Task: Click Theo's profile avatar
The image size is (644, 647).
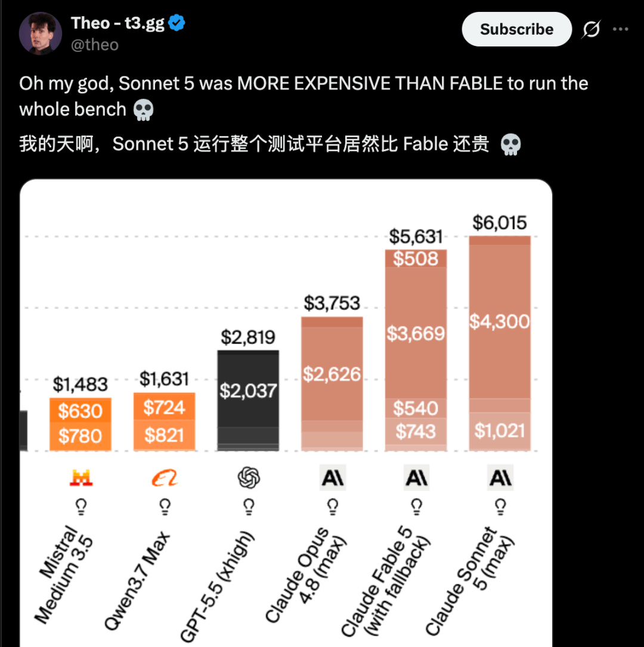Action: point(41,33)
